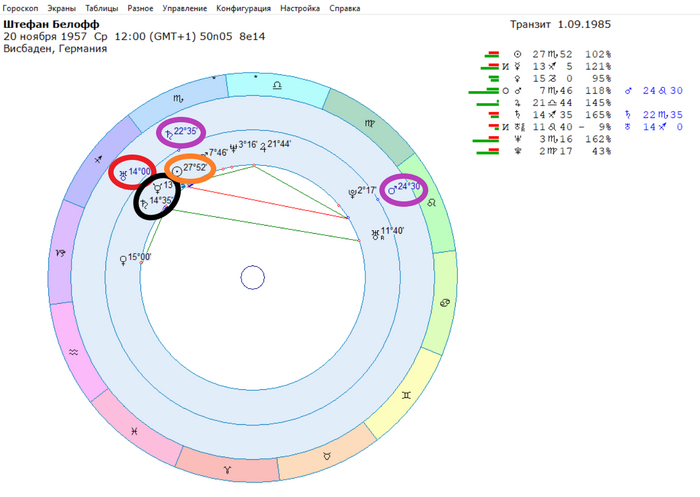Click the Транзит 1.09.1985 date label
Screen dimensions: 700x497
(560, 24)
